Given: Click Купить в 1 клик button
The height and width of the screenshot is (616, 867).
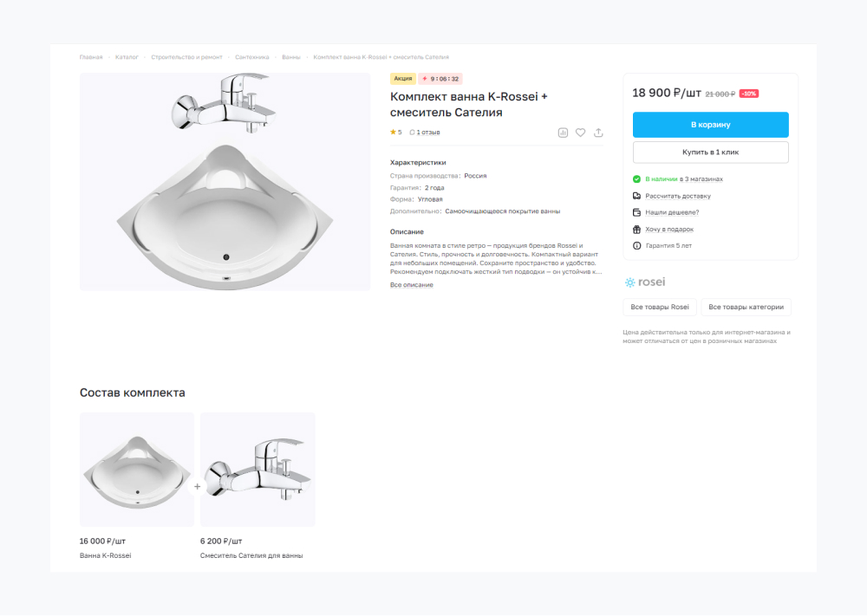Looking at the screenshot, I should pos(710,152).
